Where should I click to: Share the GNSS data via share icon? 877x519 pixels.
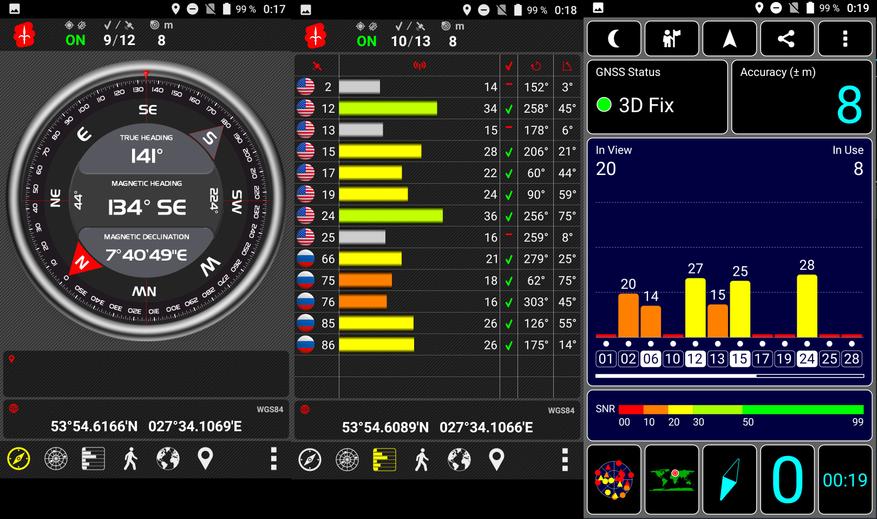click(787, 39)
